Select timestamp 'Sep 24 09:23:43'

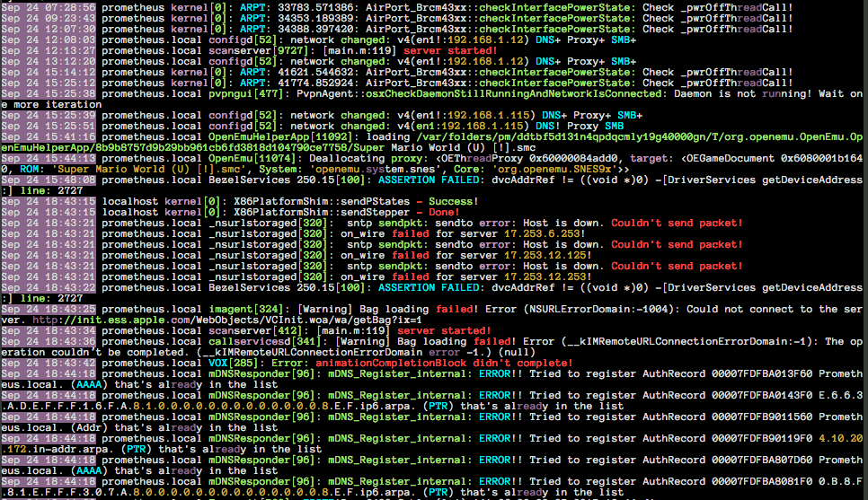tap(49, 18)
